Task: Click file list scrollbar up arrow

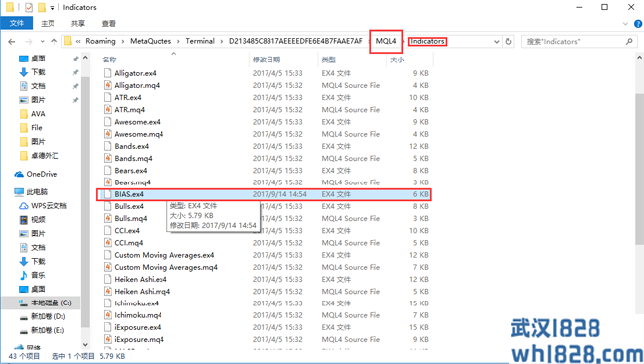Action: coord(639,58)
